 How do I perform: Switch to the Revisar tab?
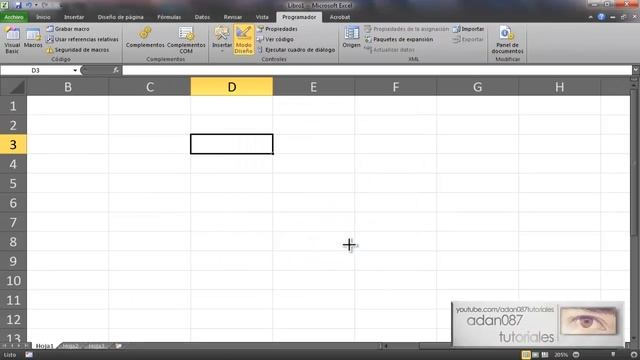[233, 17]
